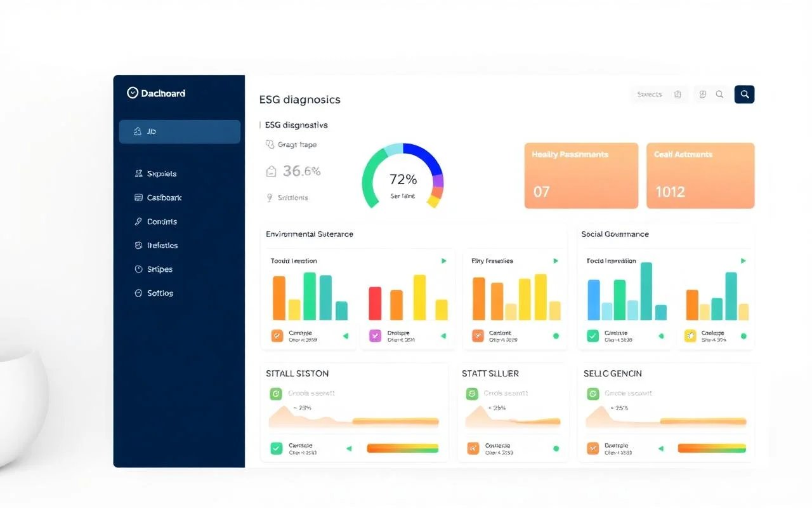Click the STATT SLLUER card heading
Screen dimensions: 812x508
[x=490, y=373]
